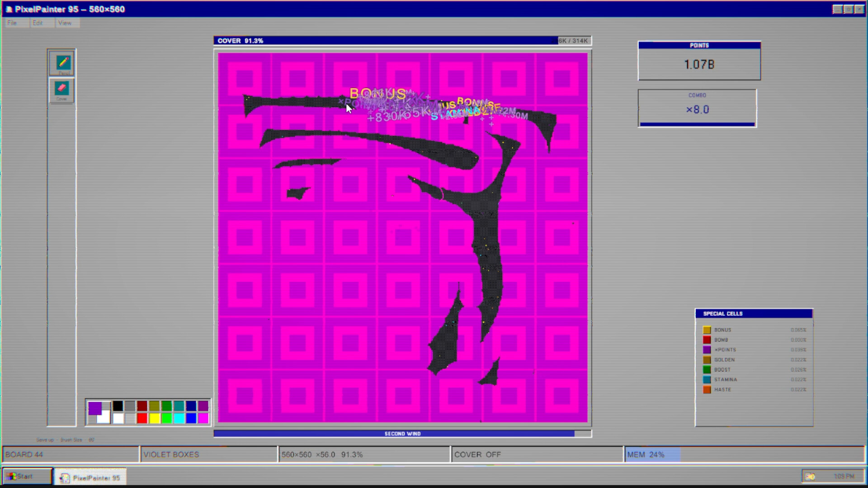The width and height of the screenshot is (868, 488).
Task: Click the system tray icon beside clock
Action: pyautogui.click(x=810, y=476)
